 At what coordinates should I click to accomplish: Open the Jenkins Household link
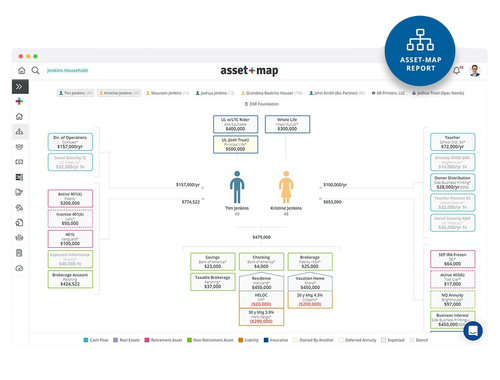67,70
